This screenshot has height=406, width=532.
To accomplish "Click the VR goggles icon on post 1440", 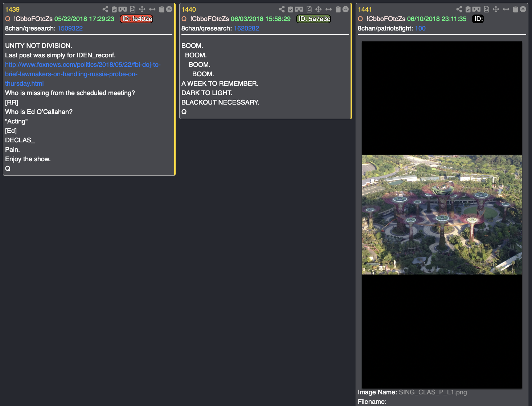I will pos(299,9).
